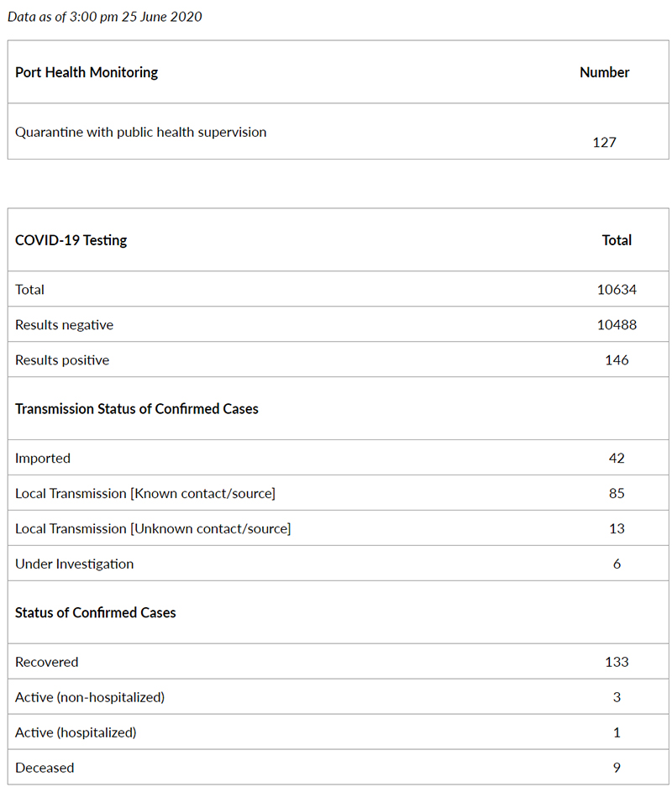
Task: Click the Number column header
Action: tap(604, 72)
